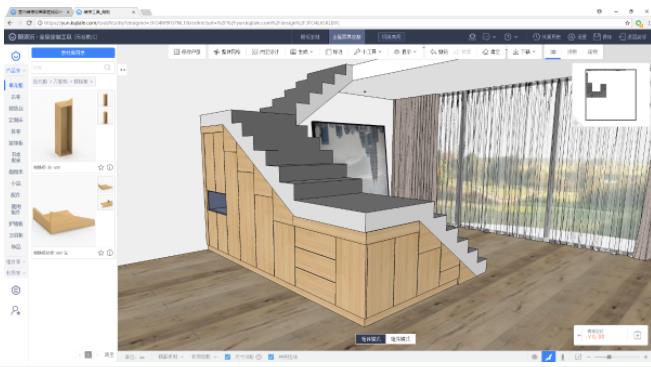
Task: Open the calculator icon in the price panel
Action: click(x=637, y=335)
